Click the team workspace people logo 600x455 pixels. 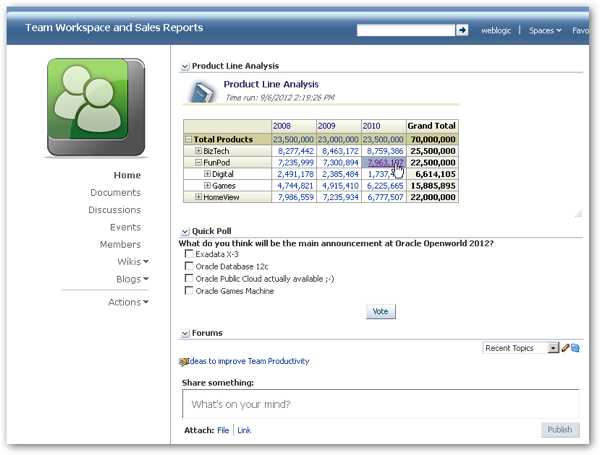pyautogui.click(x=96, y=107)
